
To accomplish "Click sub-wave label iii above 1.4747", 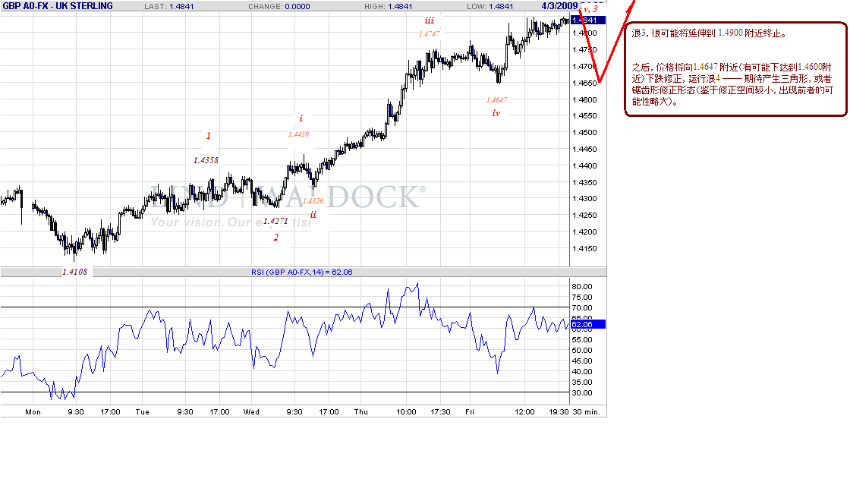I will 430,20.
